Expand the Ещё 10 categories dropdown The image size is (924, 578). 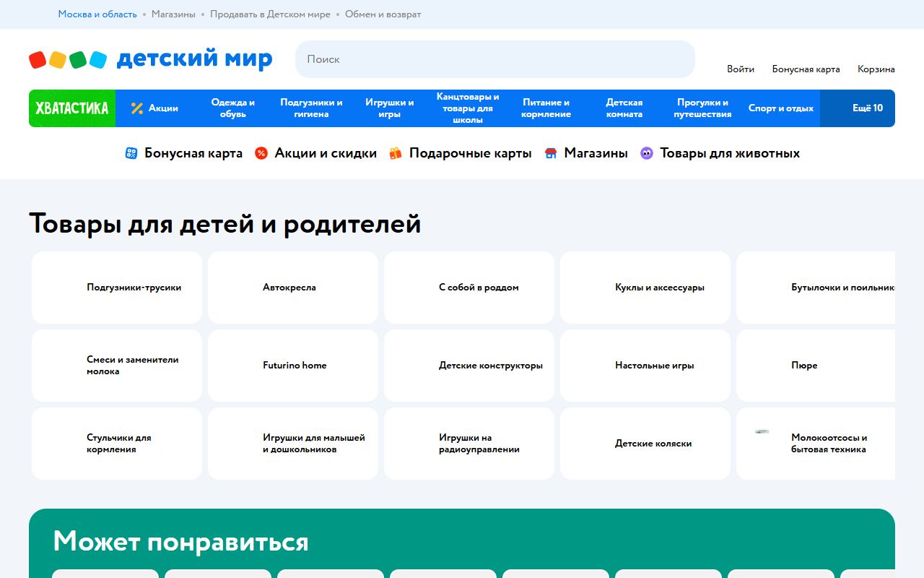click(x=858, y=108)
